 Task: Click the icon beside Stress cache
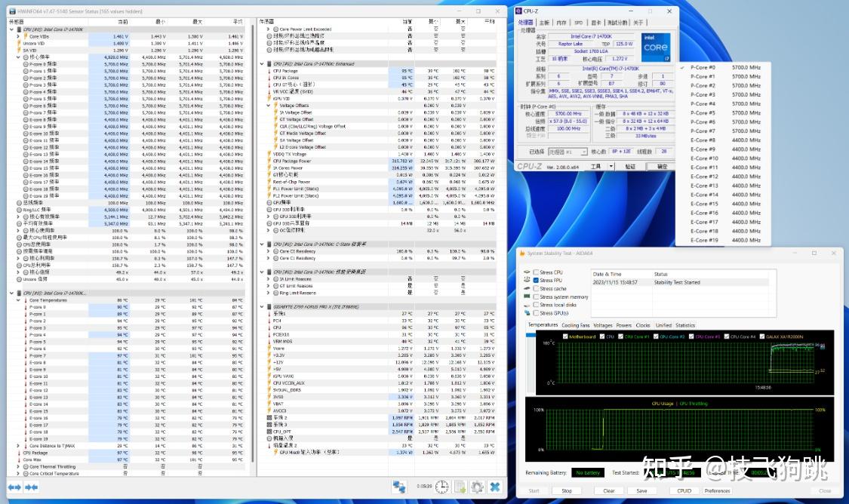click(527, 288)
